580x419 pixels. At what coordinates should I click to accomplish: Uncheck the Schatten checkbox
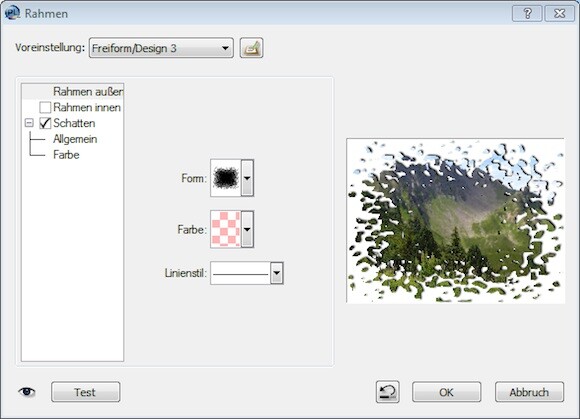[x=45, y=123]
